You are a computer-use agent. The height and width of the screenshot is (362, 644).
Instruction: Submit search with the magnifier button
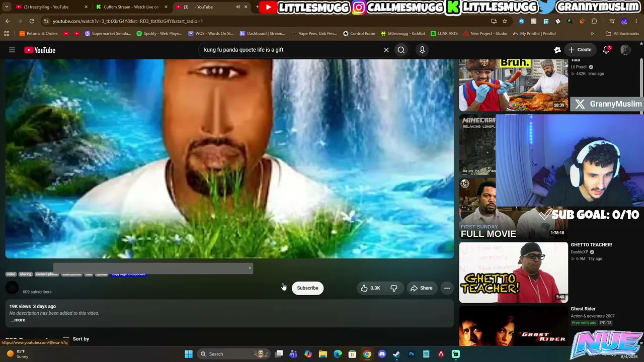pos(401,50)
